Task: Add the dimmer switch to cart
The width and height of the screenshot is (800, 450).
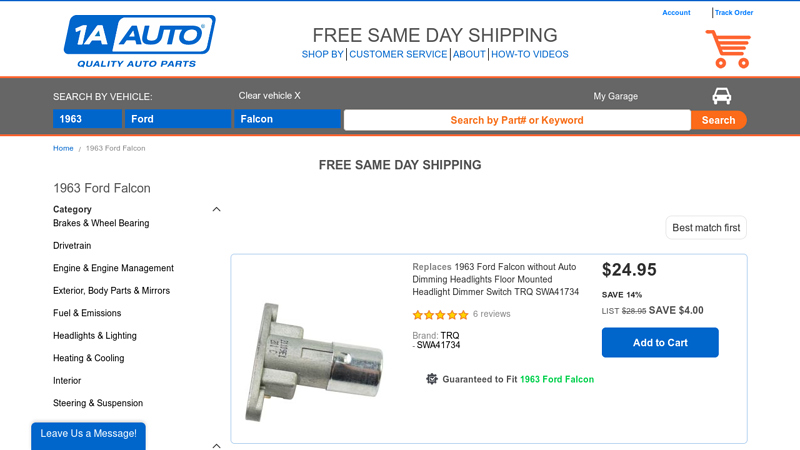Action: [660, 343]
